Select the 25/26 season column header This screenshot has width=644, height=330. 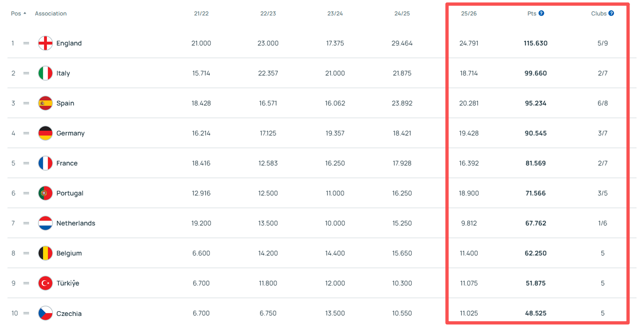click(x=469, y=14)
